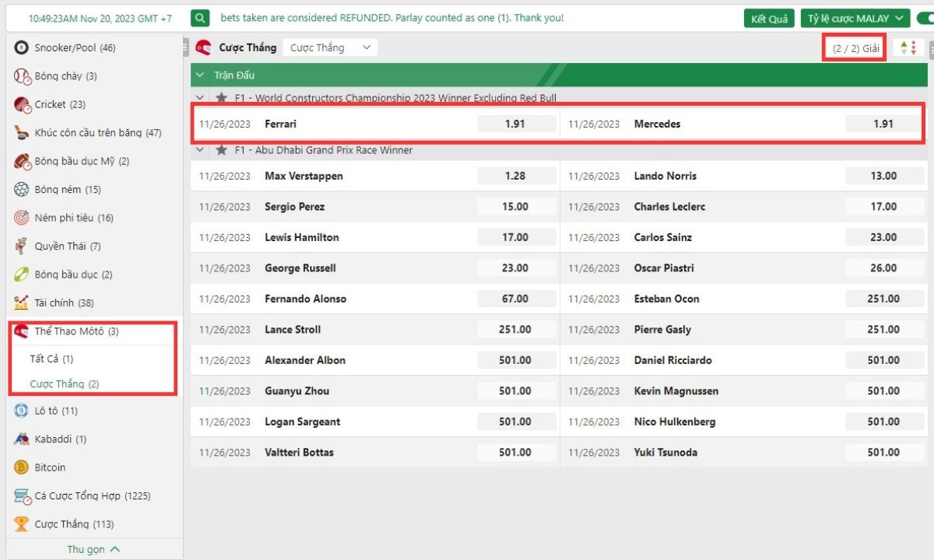934x560 pixels.
Task: Bet on Lance Stroll odds 251.00
Action: [515, 330]
